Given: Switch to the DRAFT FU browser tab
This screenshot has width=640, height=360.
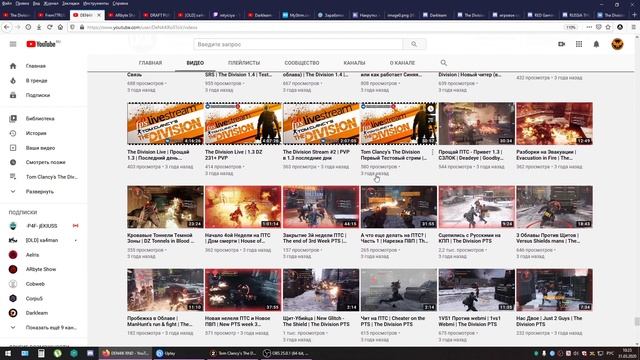Looking at the screenshot, I should 157,15.
